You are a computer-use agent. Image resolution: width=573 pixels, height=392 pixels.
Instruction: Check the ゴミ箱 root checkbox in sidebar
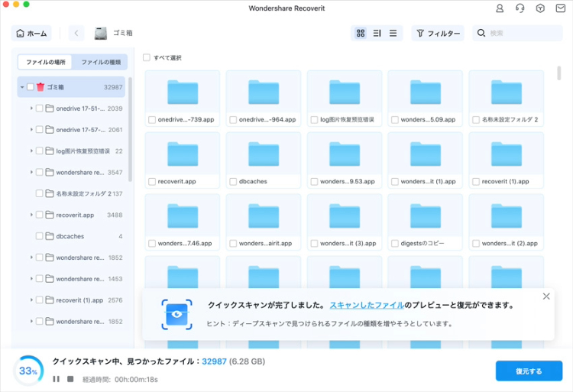[31, 87]
